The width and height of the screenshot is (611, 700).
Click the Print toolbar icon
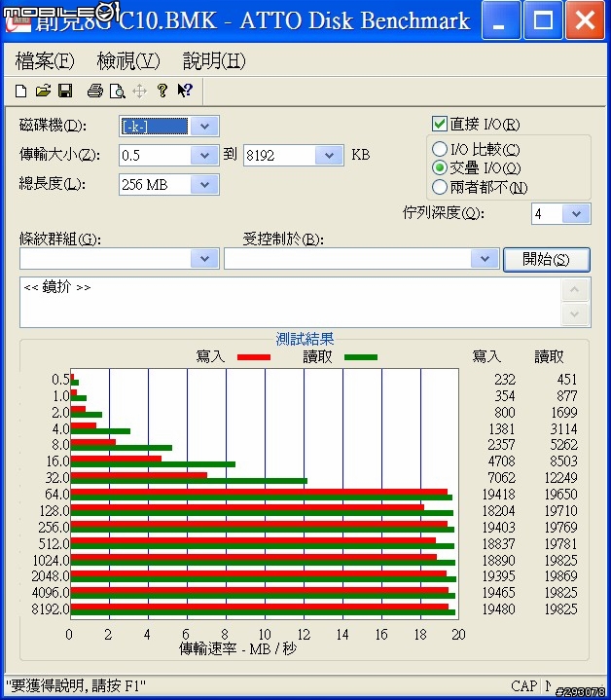point(95,91)
